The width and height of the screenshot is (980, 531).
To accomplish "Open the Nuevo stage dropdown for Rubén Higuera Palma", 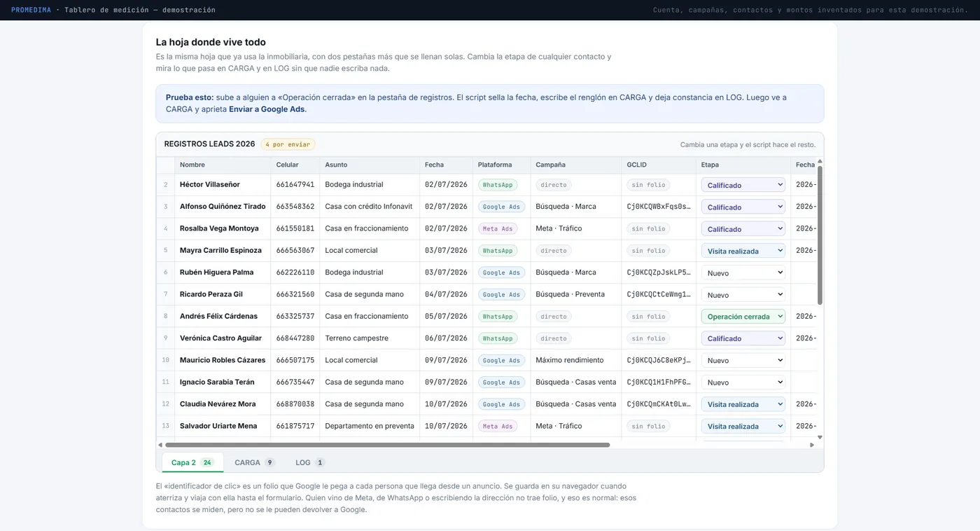I will (x=743, y=273).
